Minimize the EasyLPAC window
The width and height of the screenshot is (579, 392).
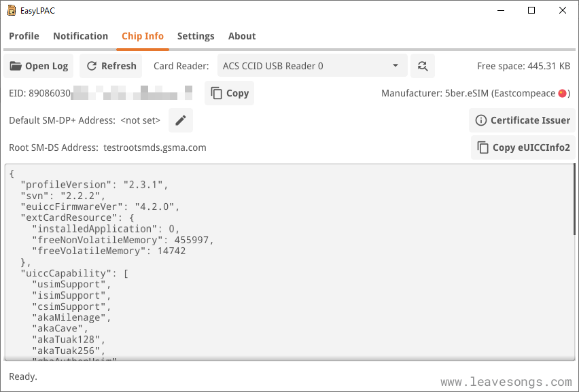(x=501, y=10)
